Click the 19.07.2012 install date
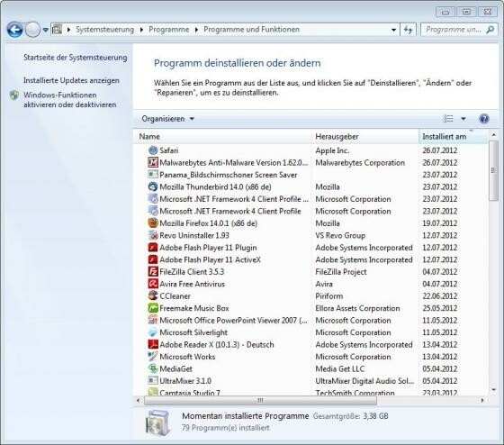504x445 pixels. point(440,223)
